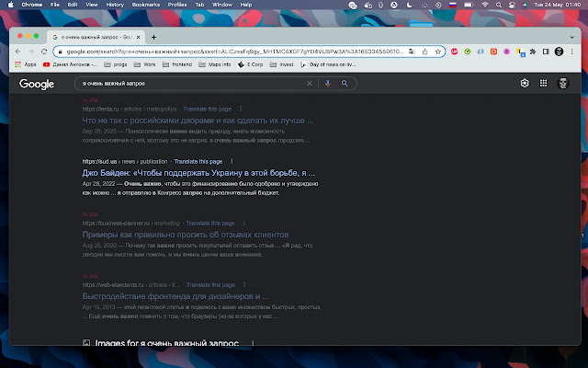Close the Google search results tab
Image resolution: width=588 pixels, height=368 pixels.
click(x=138, y=37)
